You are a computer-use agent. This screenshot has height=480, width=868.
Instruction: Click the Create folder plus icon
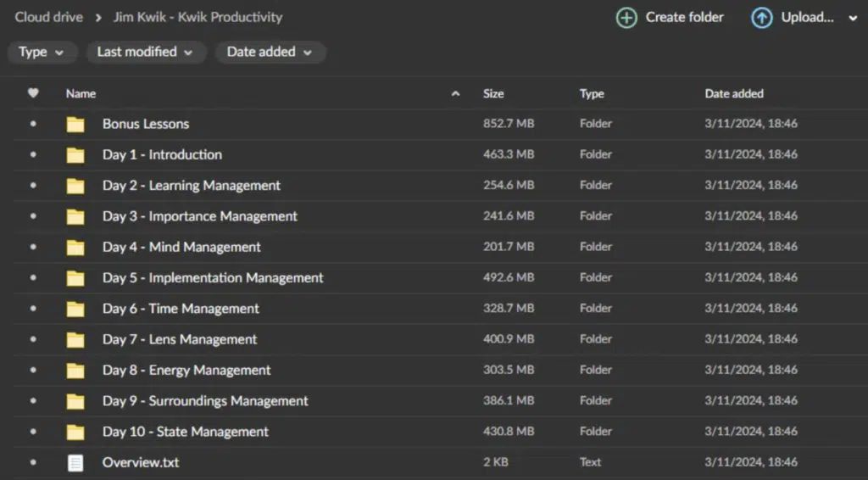pos(626,18)
